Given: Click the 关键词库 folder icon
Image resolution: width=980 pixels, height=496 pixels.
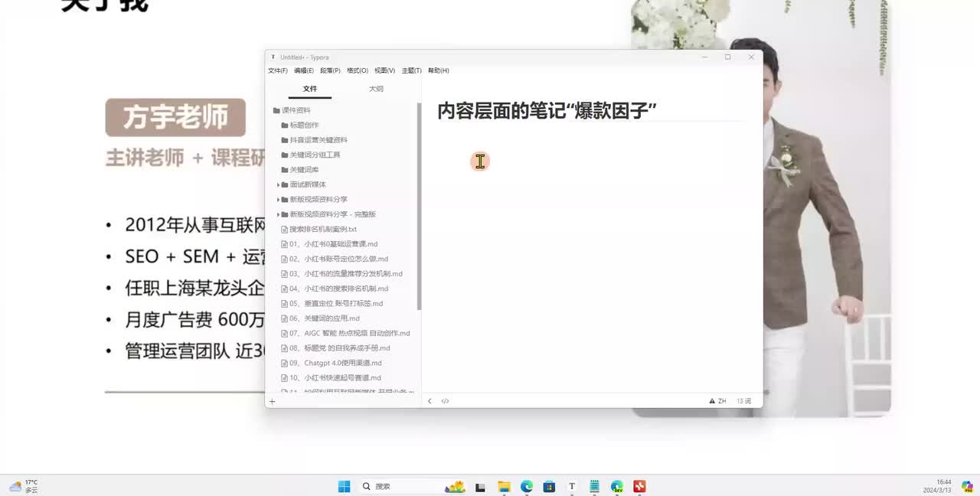Looking at the screenshot, I should click(x=285, y=170).
